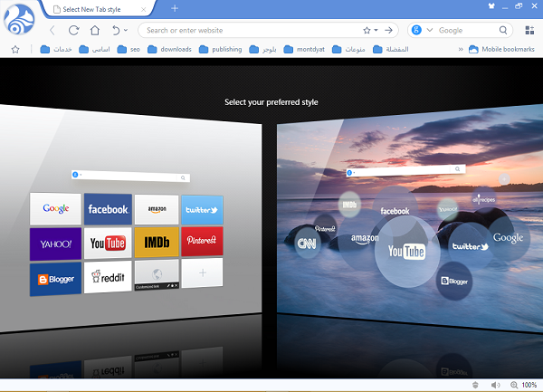The width and height of the screenshot is (543, 392).
Task: Click the go arrow in address bar
Action: click(x=388, y=31)
